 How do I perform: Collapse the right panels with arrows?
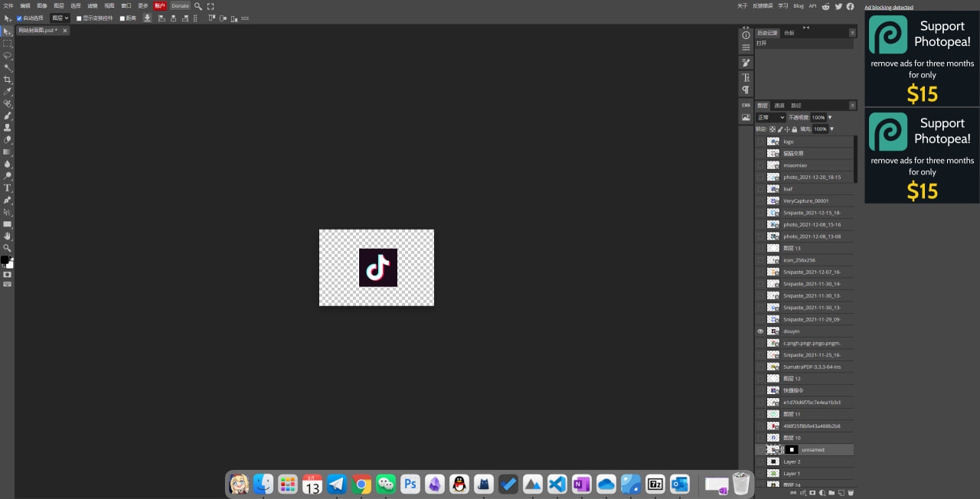(x=805, y=27)
